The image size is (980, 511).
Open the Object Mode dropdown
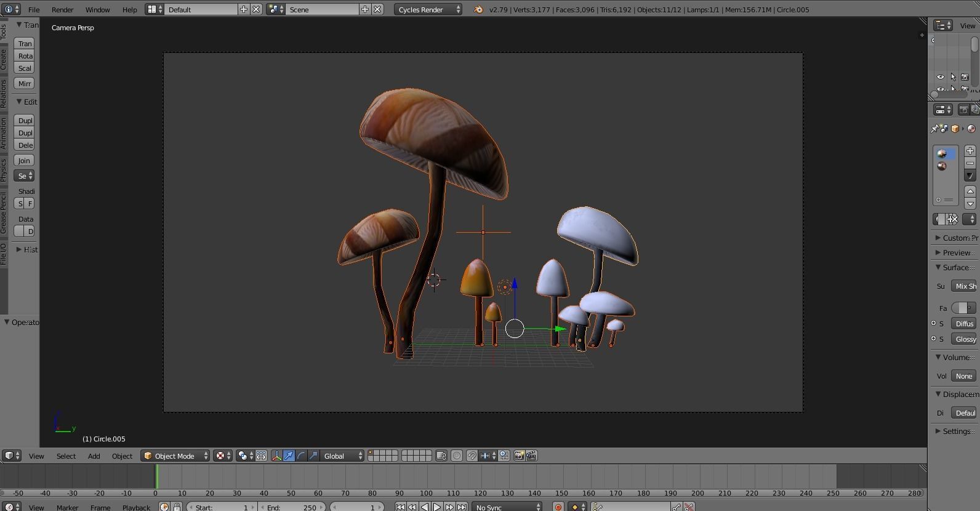click(x=175, y=456)
